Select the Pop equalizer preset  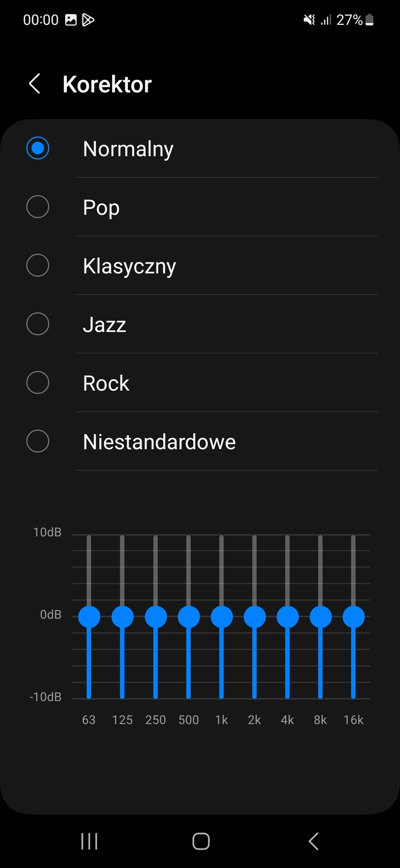coord(38,207)
